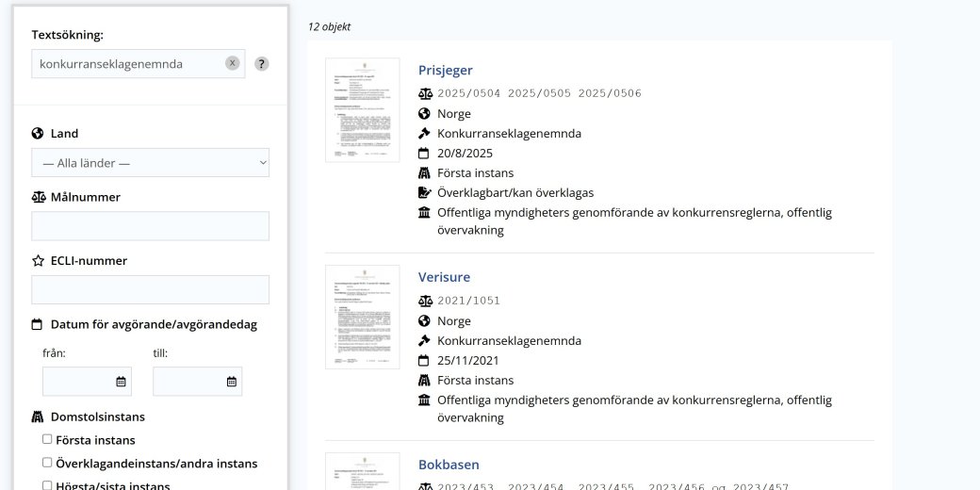Check Överklagandeinstans/andra instans checkbox
Screen dimensions: 980x490
[x=47, y=463]
